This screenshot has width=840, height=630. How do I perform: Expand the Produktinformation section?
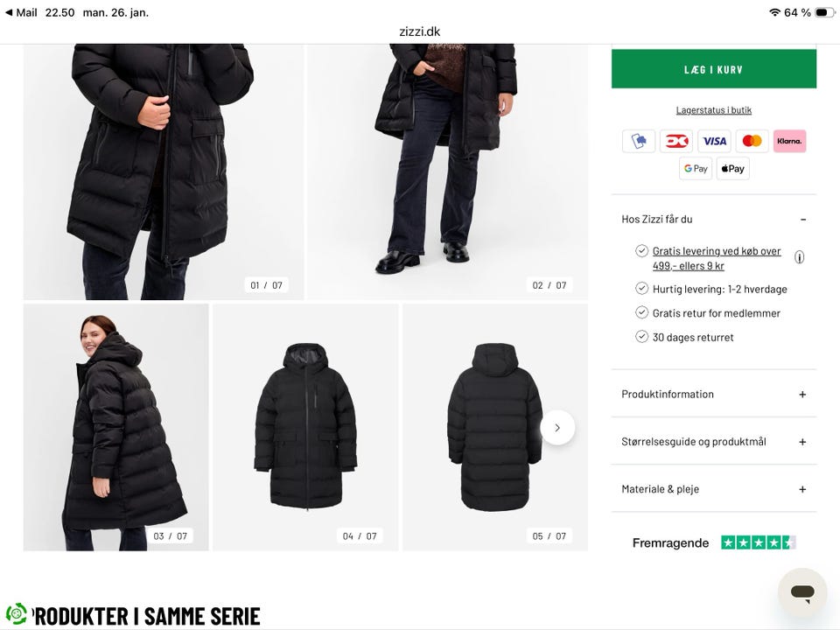(802, 395)
